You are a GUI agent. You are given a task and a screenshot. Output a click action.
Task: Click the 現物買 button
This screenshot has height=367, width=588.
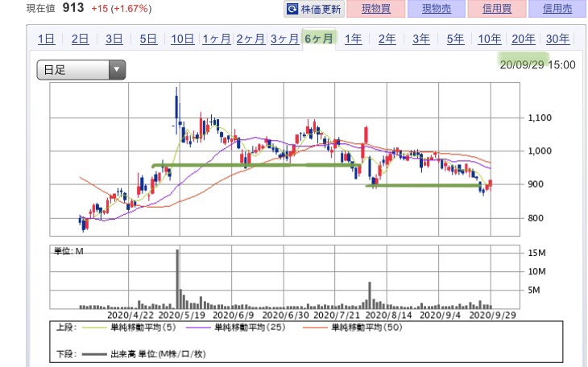tap(376, 9)
